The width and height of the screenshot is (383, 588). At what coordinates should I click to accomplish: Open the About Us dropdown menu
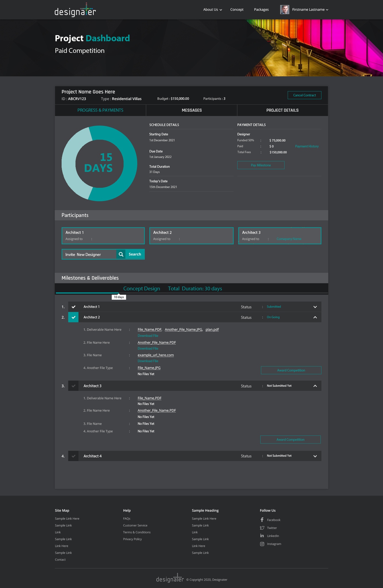coord(212,9)
